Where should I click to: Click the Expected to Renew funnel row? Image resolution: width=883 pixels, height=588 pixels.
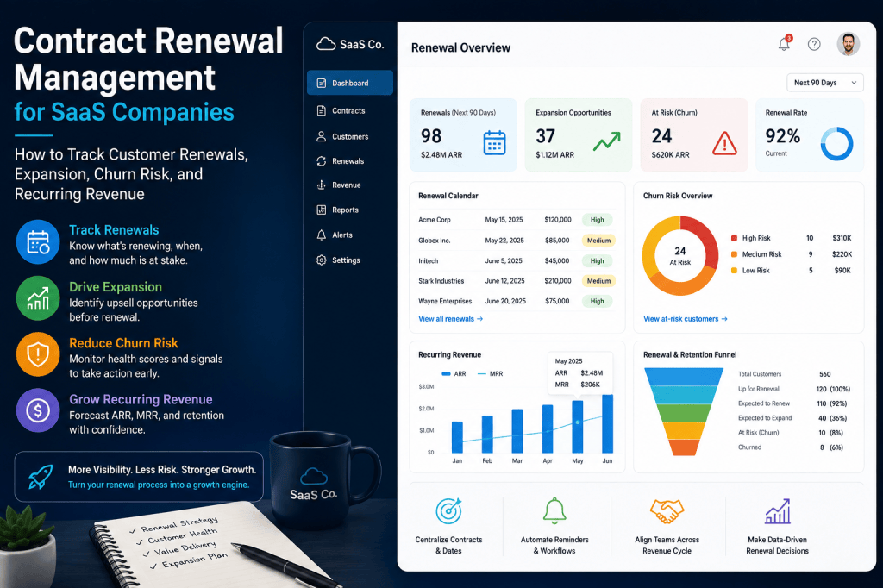[794, 403]
